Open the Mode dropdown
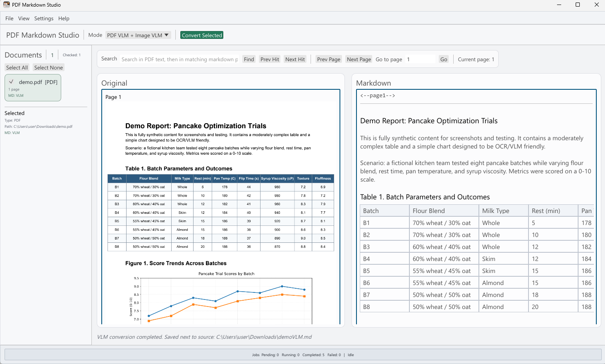 pos(166,35)
